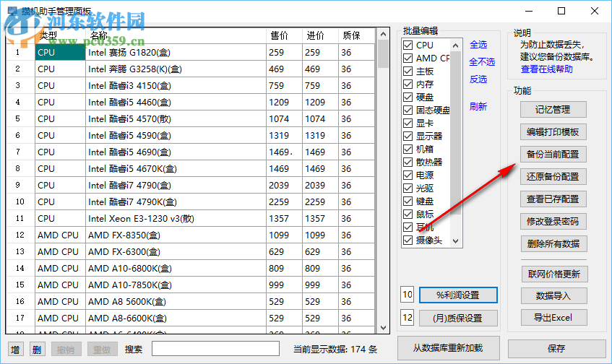Viewport: 612px width, 364px height.
Task: Click the 编辑打印模板 button
Action: tap(553, 132)
